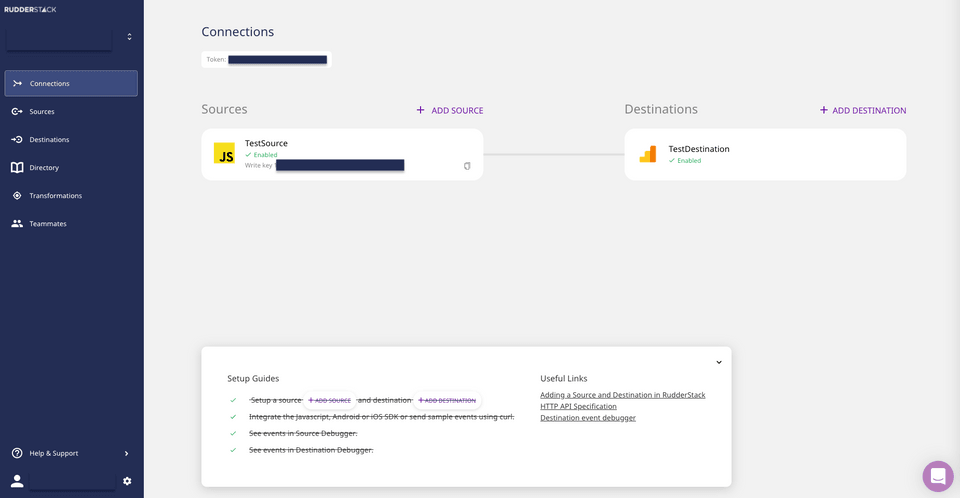
Task: Select Connections in the sidebar
Action: coord(71,83)
